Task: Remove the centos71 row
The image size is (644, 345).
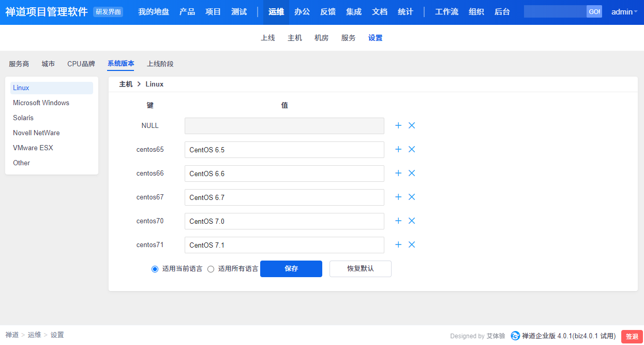Action: [x=412, y=245]
